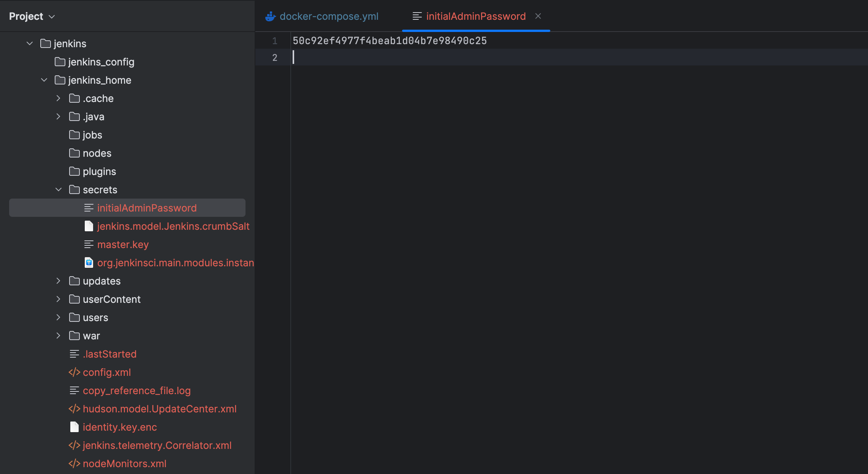Click the text file icon beside master.key

[x=89, y=245]
